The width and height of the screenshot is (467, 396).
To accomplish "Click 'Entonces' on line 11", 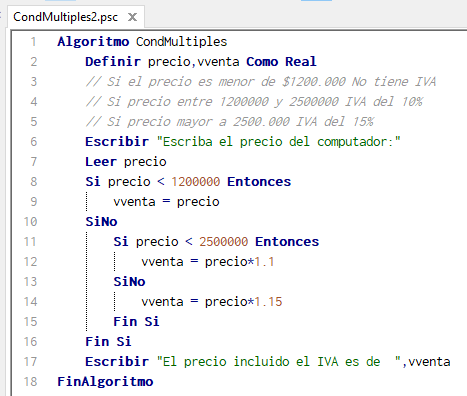I will click(x=287, y=242).
